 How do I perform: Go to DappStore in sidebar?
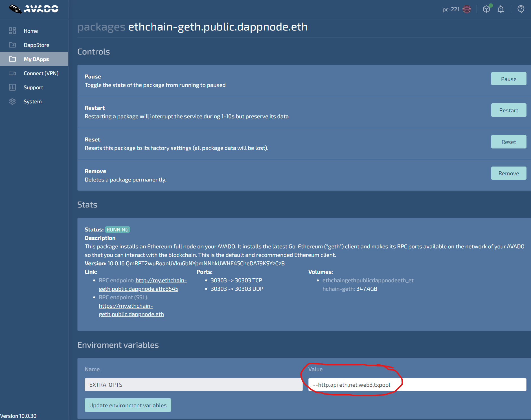point(36,45)
